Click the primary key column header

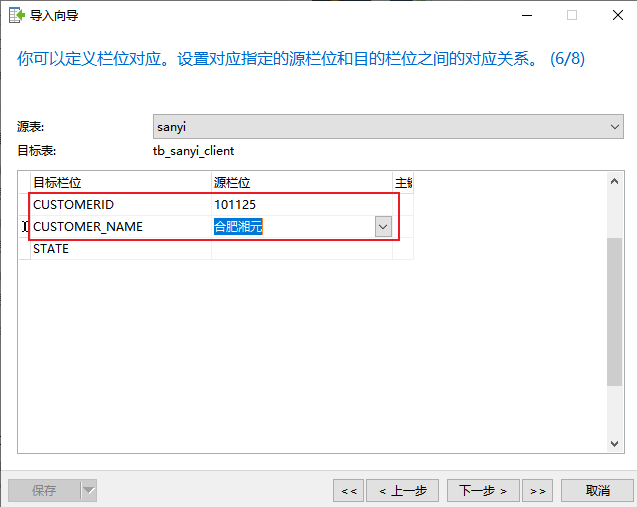point(403,183)
